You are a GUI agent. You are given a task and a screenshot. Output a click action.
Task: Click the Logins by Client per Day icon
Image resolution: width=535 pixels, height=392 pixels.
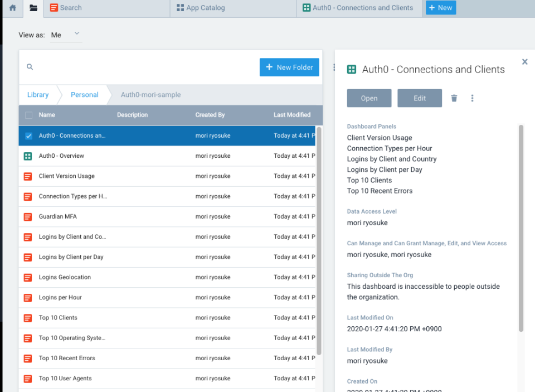coord(28,257)
